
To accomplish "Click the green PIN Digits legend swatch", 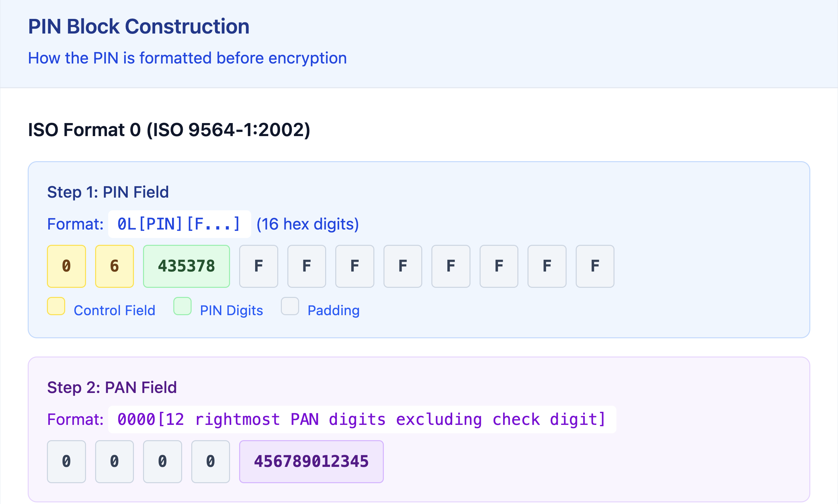I will click(182, 306).
